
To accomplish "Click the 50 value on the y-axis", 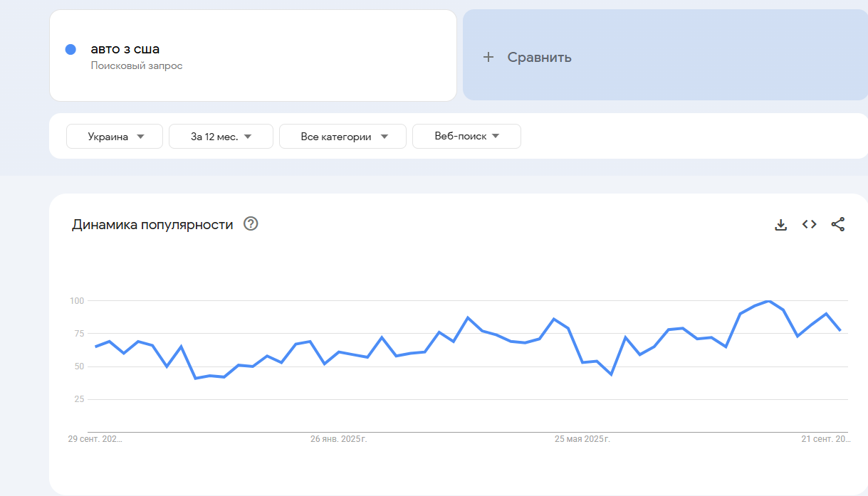I will coord(77,366).
